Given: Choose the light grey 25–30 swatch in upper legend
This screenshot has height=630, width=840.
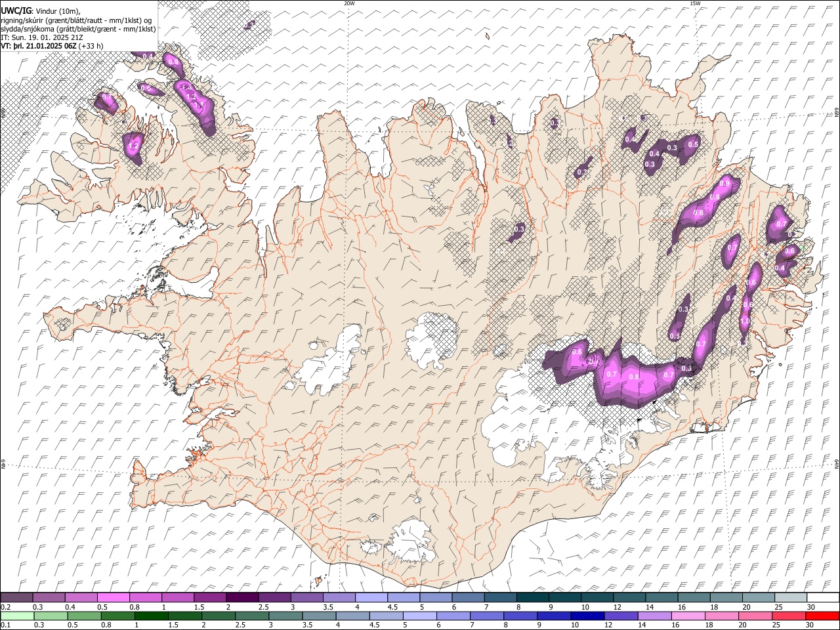Looking at the screenshot, I should click(791, 597).
